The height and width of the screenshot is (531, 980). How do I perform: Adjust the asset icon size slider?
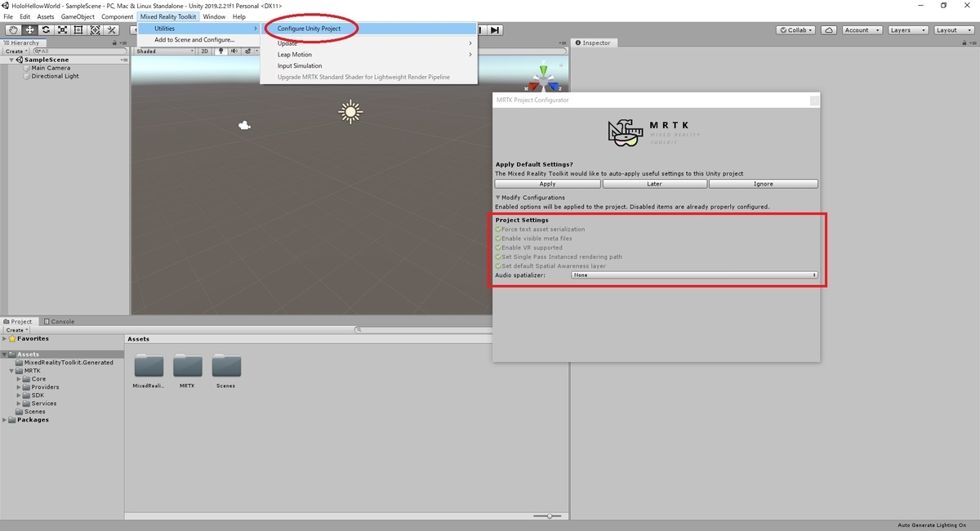tap(549, 515)
